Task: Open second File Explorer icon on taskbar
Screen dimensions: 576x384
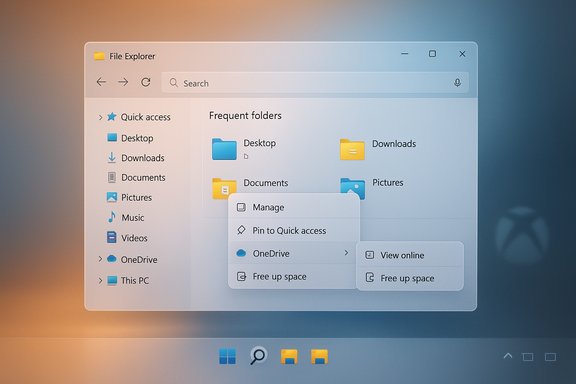Action: point(319,356)
